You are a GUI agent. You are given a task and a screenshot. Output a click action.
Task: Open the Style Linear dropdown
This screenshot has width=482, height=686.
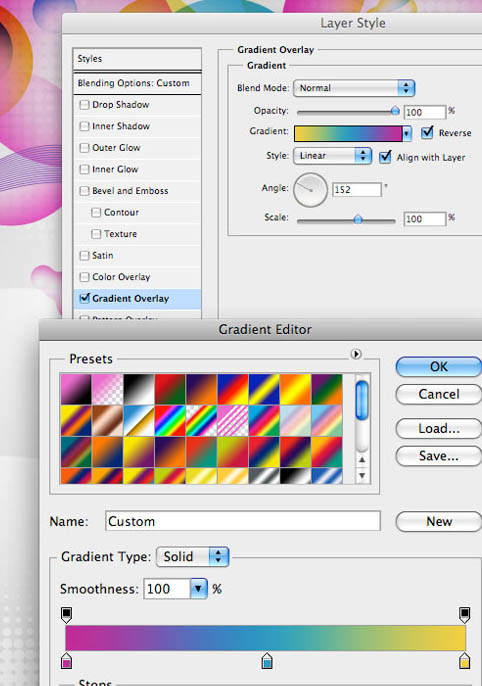333,156
